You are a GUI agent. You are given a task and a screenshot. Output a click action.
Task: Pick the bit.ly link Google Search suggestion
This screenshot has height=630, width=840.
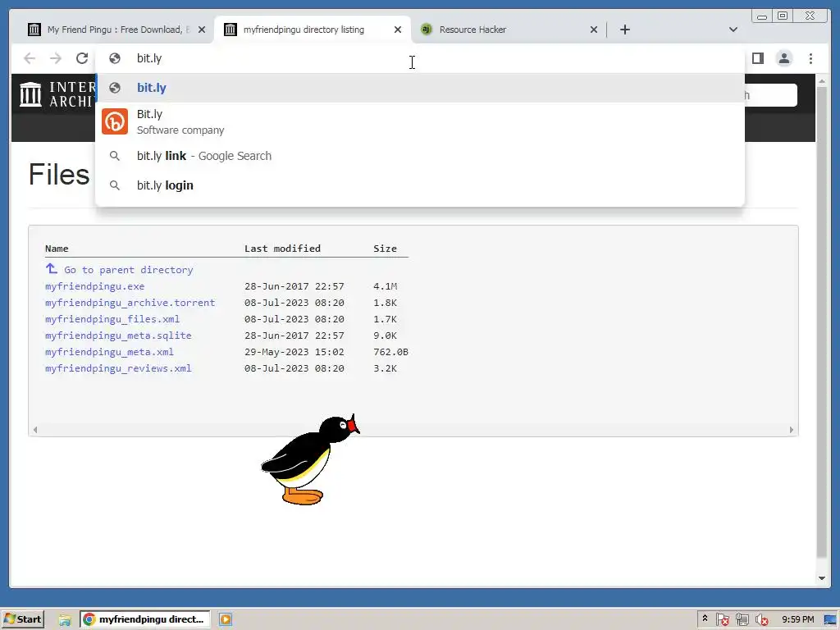420,156
